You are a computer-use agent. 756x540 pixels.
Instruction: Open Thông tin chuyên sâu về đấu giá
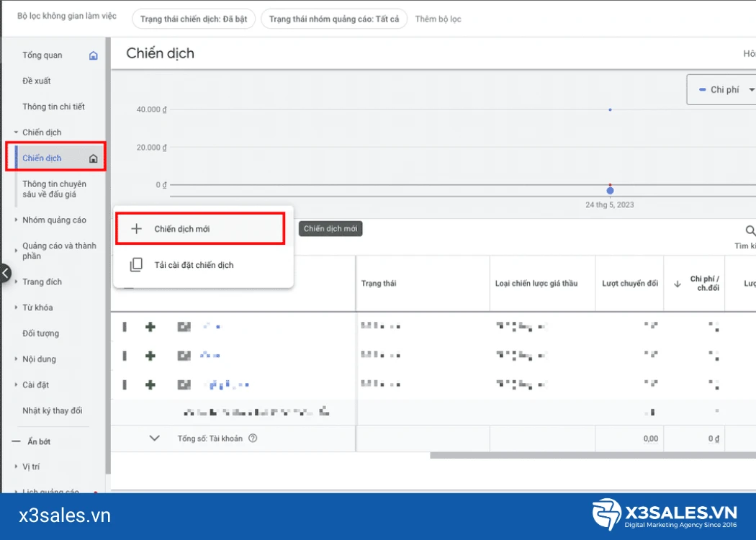[54, 189]
